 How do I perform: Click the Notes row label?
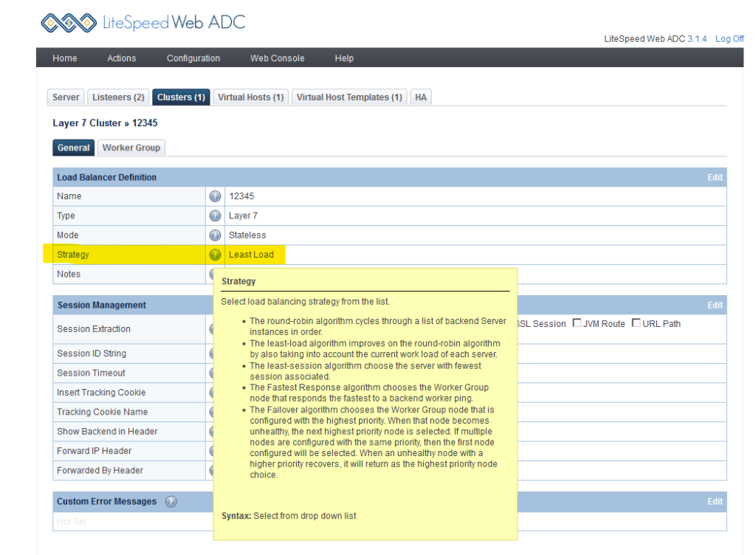click(69, 274)
